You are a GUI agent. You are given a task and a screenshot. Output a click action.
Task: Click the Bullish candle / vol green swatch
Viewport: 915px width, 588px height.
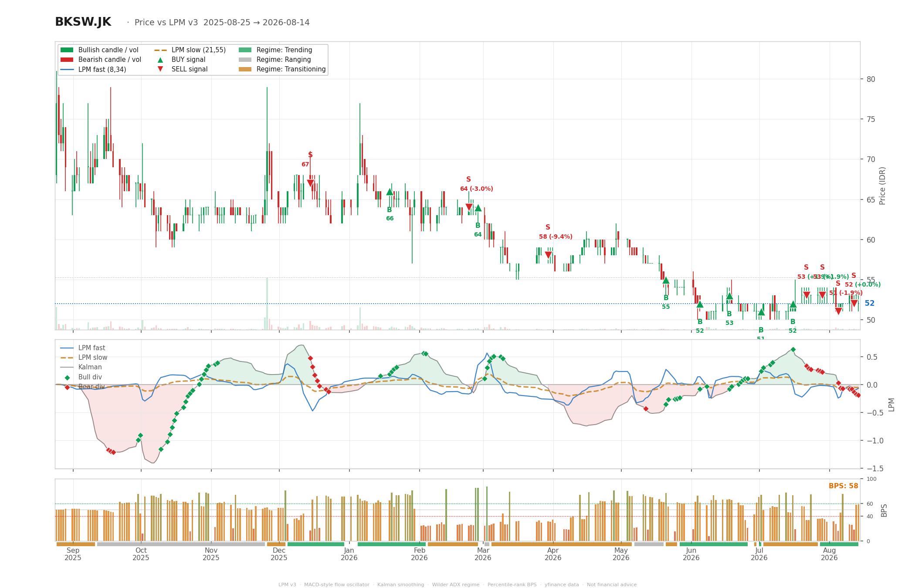(67, 50)
